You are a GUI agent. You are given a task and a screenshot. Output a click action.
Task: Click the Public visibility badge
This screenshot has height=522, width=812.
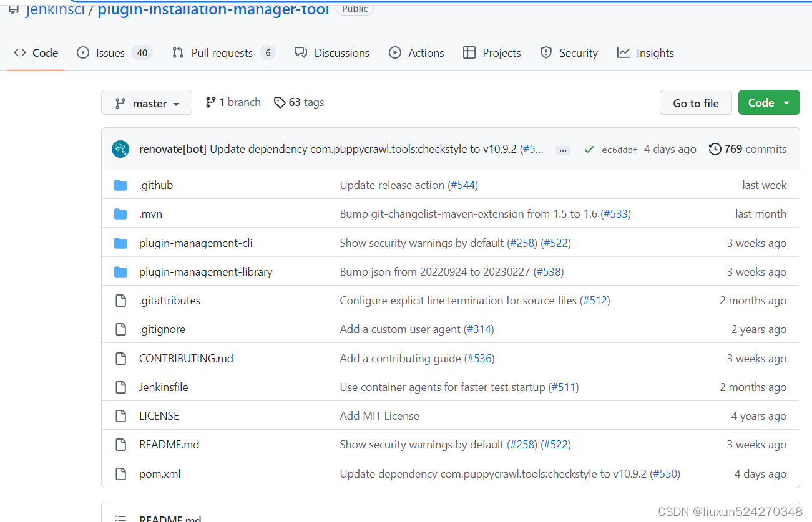[x=355, y=9]
